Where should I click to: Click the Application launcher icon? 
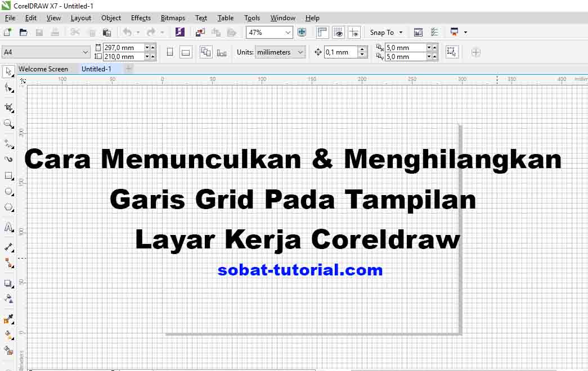(455, 32)
